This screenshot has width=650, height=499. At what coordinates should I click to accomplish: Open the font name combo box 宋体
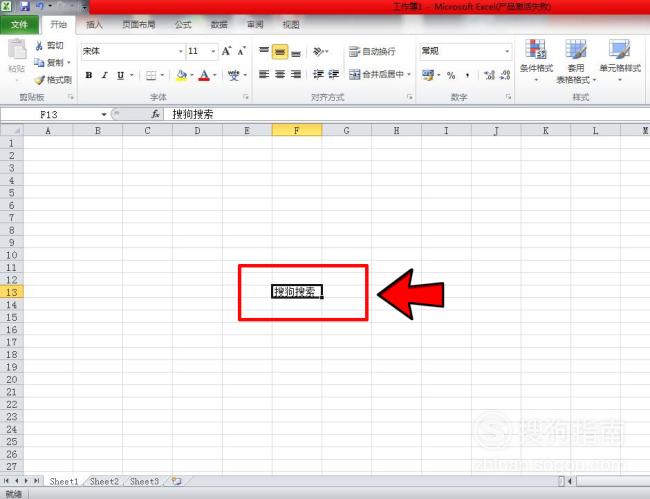pos(132,51)
